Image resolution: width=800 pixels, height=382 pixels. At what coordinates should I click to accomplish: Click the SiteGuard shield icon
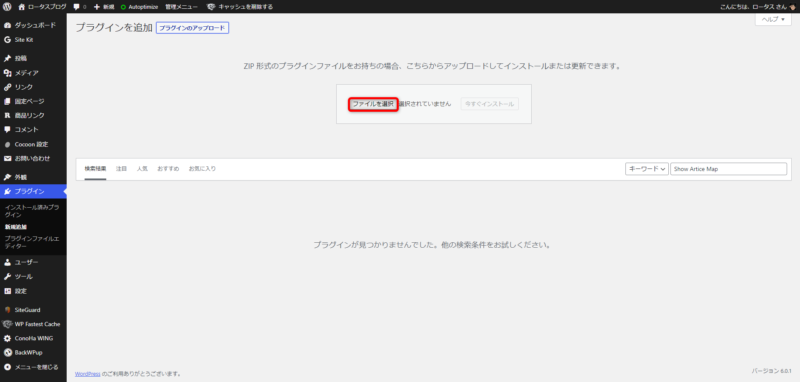(7, 310)
